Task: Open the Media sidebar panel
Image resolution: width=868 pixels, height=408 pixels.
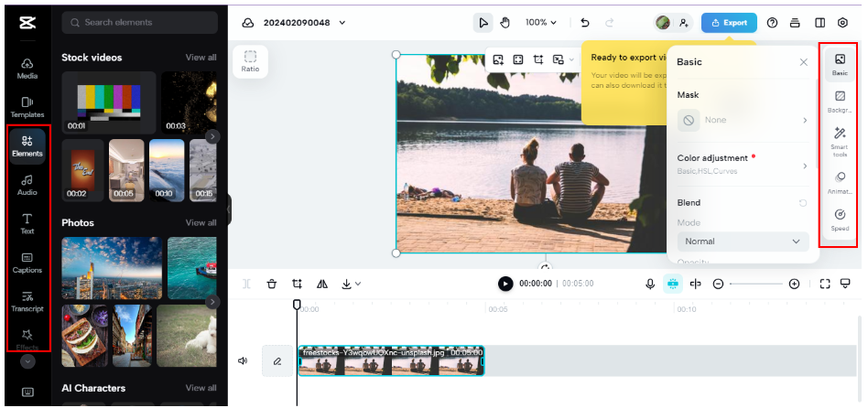Action: (x=27, y=69)
